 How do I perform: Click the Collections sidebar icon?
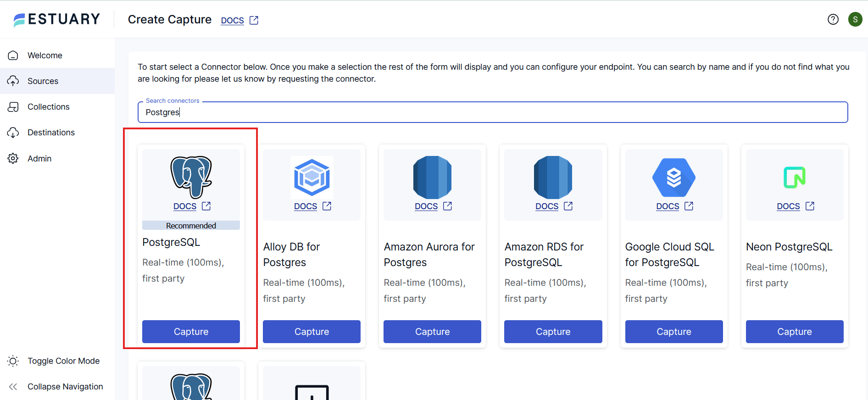(13, 107)
